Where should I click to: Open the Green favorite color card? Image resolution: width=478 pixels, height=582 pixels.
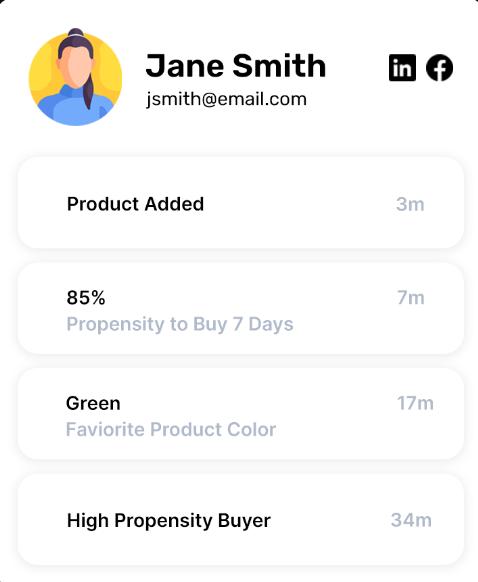coord(241,413)
